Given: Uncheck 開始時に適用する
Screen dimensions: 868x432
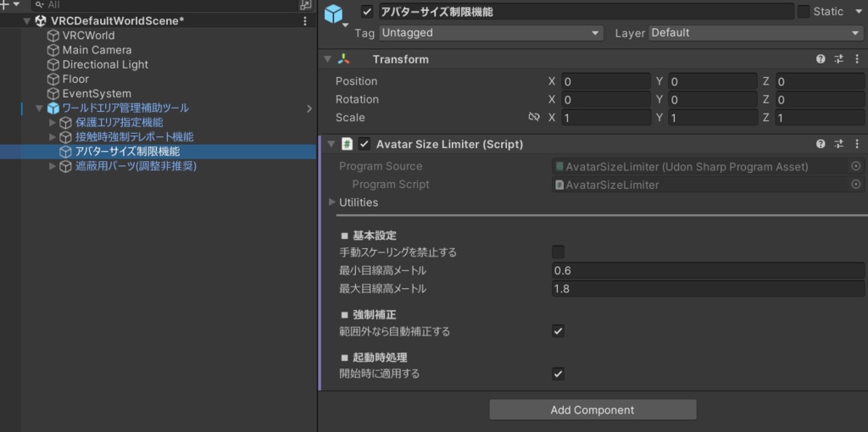Looking at the screenshot, I should point(558,374).
